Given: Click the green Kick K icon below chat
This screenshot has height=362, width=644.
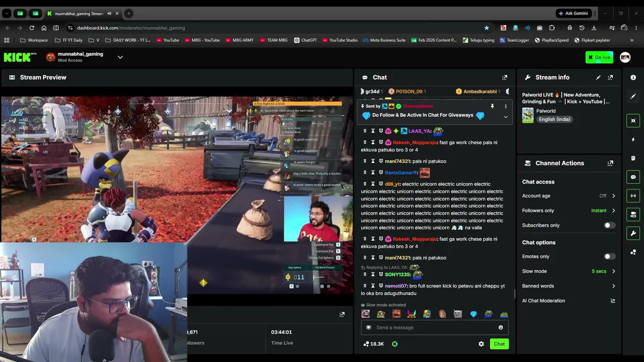Looking at the screenshot, I should (x=394, y=344).
